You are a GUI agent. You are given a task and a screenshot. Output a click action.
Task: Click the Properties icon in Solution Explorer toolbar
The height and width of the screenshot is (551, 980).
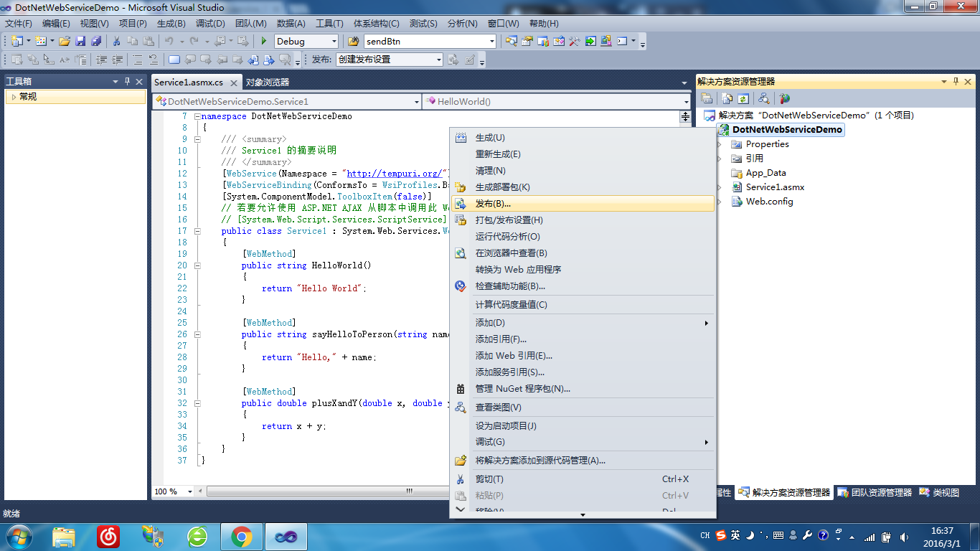coord(707,98)
